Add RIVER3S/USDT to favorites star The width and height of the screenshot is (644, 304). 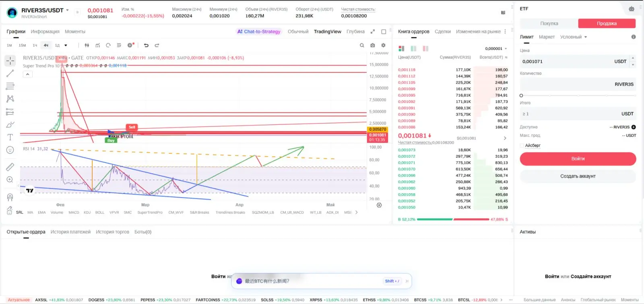pos(77,12)
